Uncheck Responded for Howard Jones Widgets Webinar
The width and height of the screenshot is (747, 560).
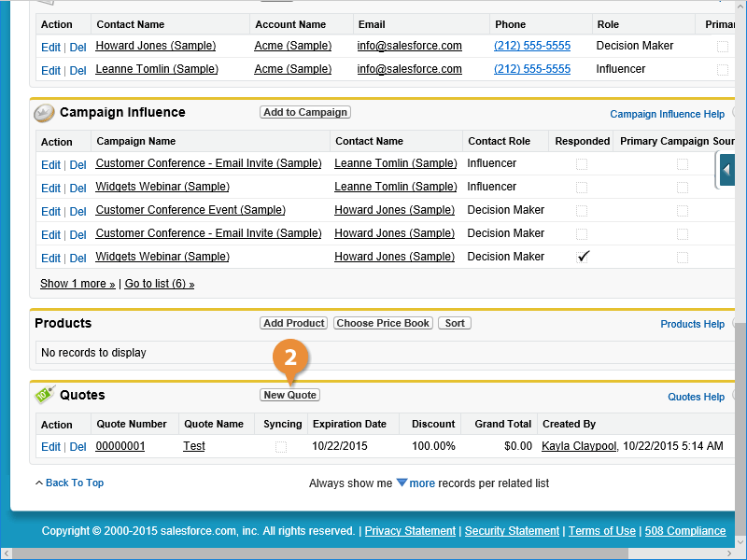(x=583, y=257)
